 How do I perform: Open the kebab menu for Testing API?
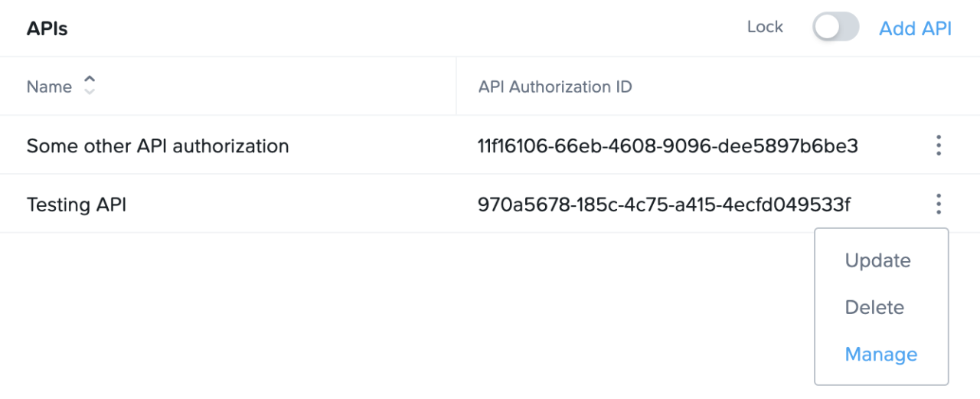(x=938, y=204)
